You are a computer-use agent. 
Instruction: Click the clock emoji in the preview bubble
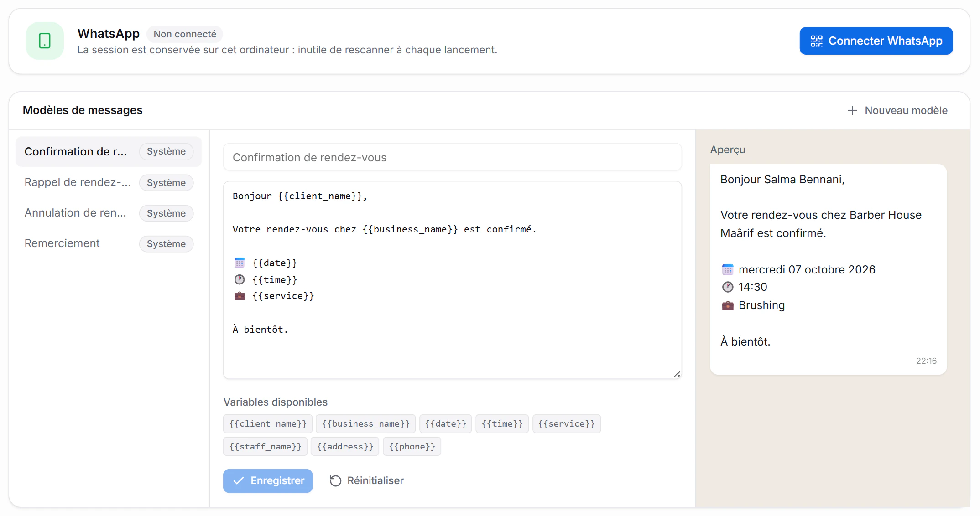coord(728,287)
